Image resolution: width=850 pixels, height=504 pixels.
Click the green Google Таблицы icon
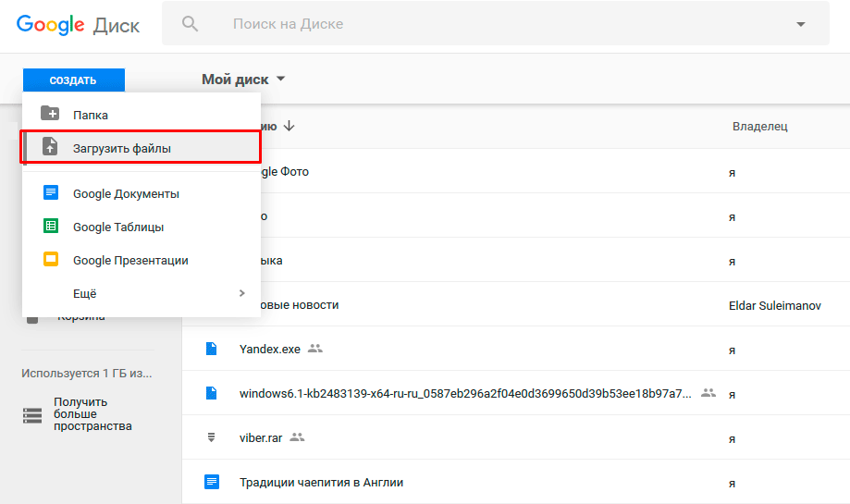pyautogui.click(x=50, y=227)
